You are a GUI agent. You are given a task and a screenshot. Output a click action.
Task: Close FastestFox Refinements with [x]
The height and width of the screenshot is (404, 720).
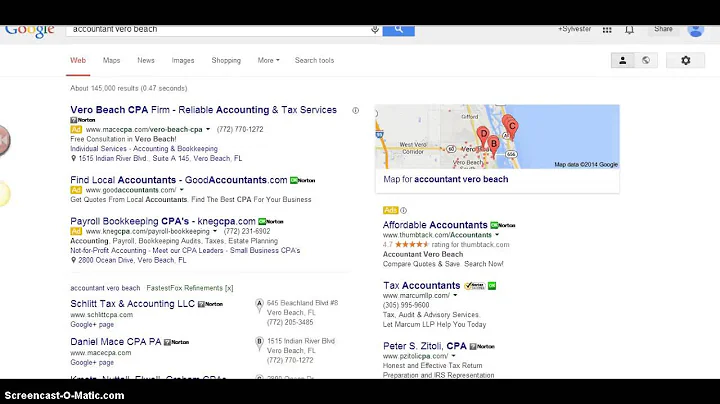tap(229, 288)
